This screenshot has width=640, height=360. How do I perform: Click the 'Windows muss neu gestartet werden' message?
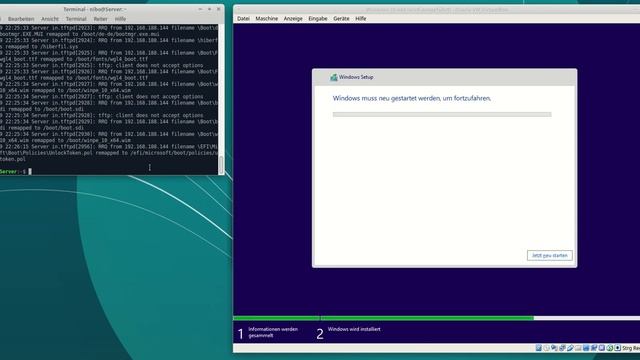411,98
